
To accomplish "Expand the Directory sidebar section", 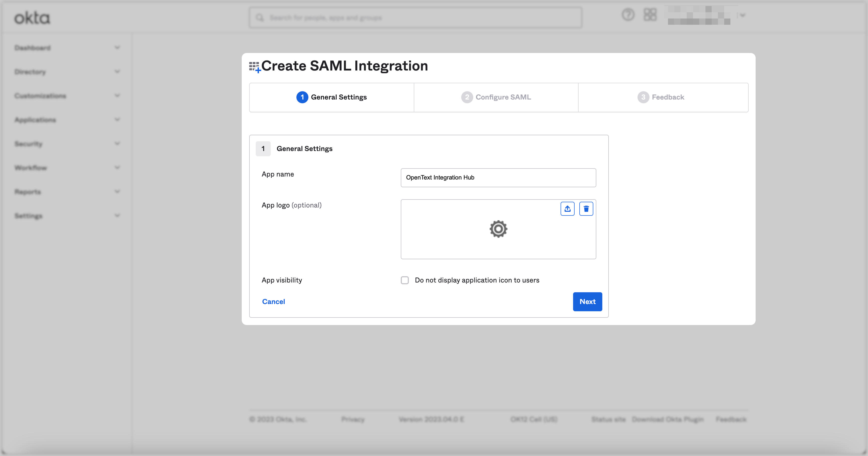I will [117, 71].
